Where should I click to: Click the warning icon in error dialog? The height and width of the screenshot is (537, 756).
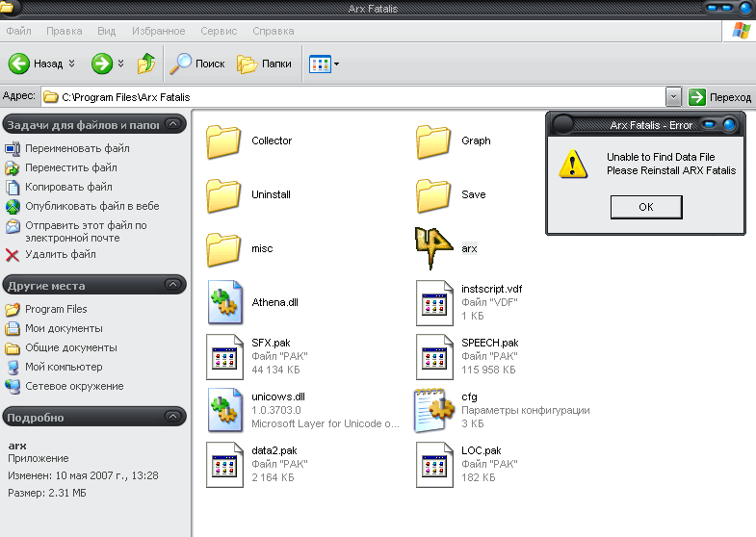coord(573,164)
